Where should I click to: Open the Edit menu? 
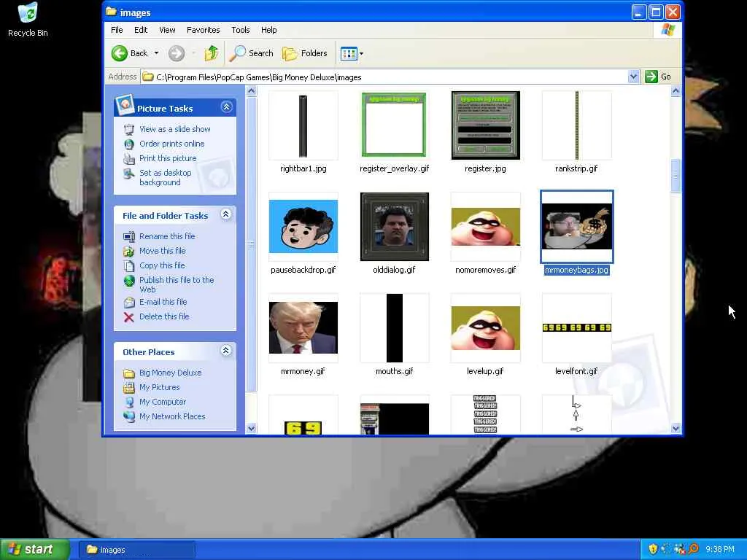point(141,30)
